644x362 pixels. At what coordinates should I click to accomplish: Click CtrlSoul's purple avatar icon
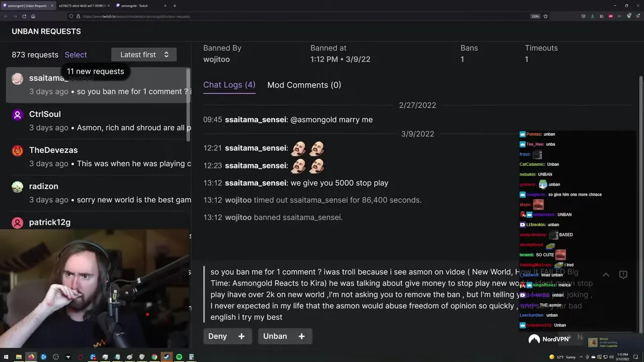(18, 115)
